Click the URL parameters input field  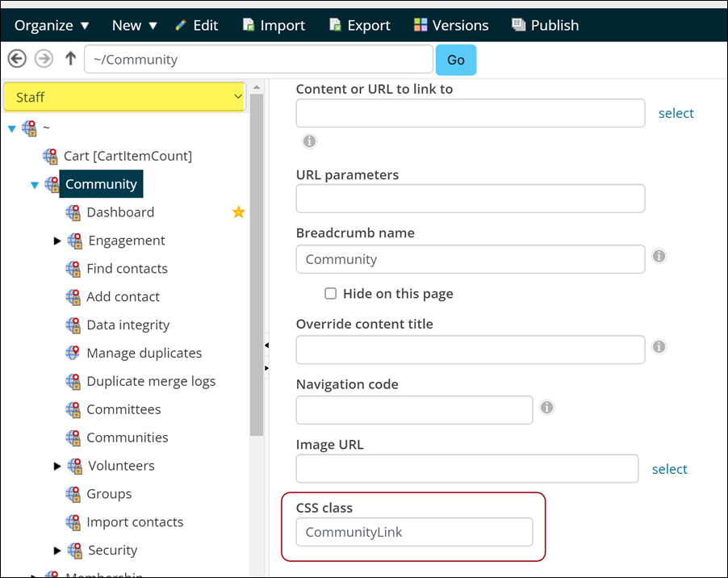[471, 199]
